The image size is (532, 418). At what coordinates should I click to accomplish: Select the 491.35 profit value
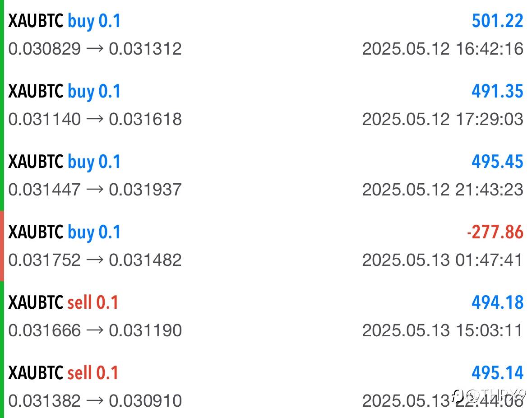(x=497, y=91)
